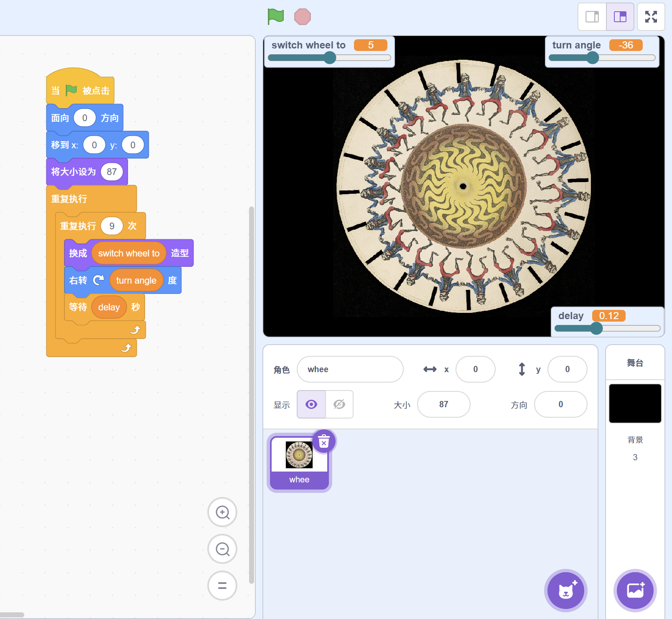Click the turn angle slider handle
The height and width of the screenshot is (619, 672).
tap(593, 58)
